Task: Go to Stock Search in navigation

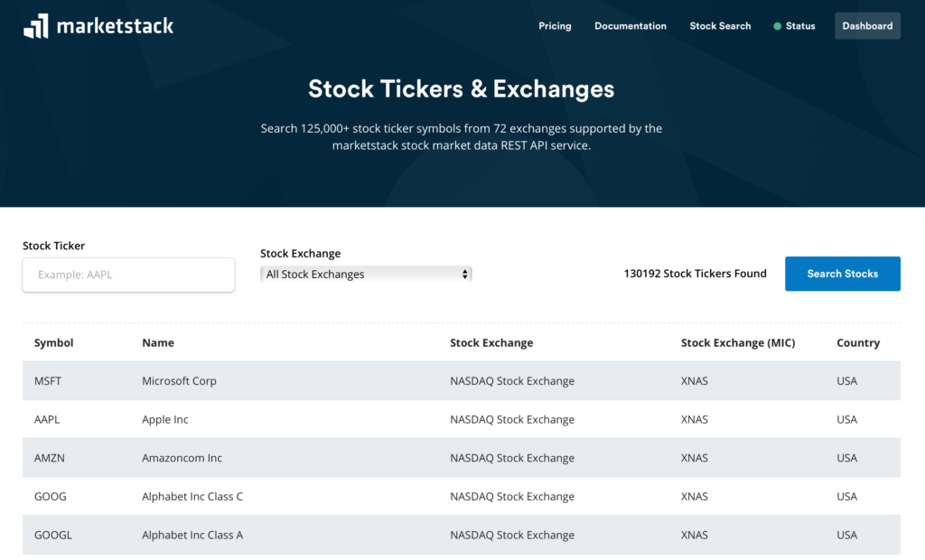Action: [x=720, y=26]
